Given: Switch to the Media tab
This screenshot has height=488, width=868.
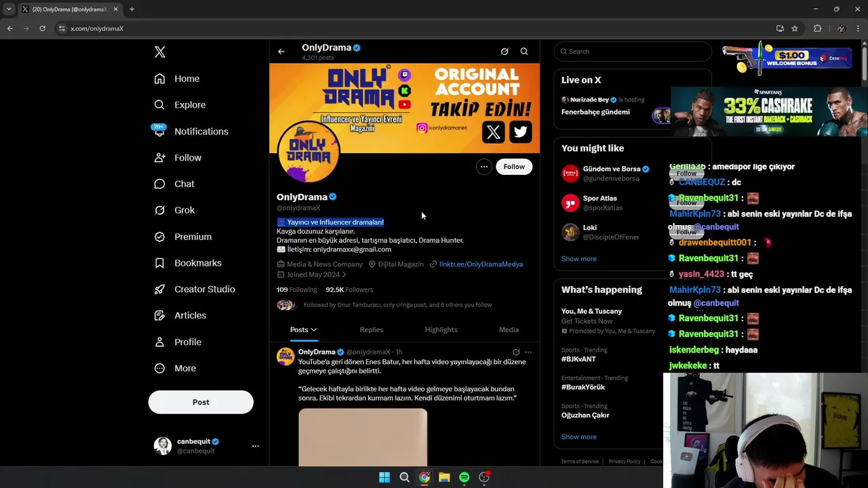Looking at the screenshot, I should click(x=509, y=329).
